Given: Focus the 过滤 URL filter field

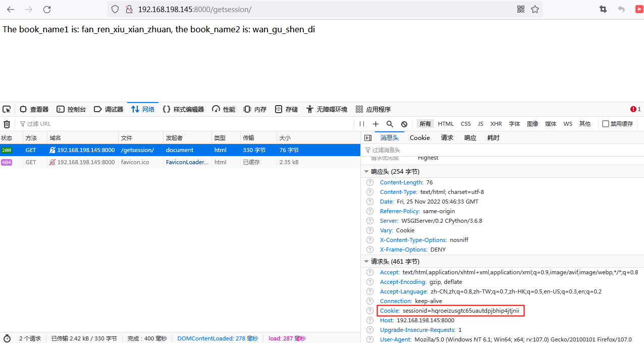Looking at the screenshot, I should [x=184, y=124].
